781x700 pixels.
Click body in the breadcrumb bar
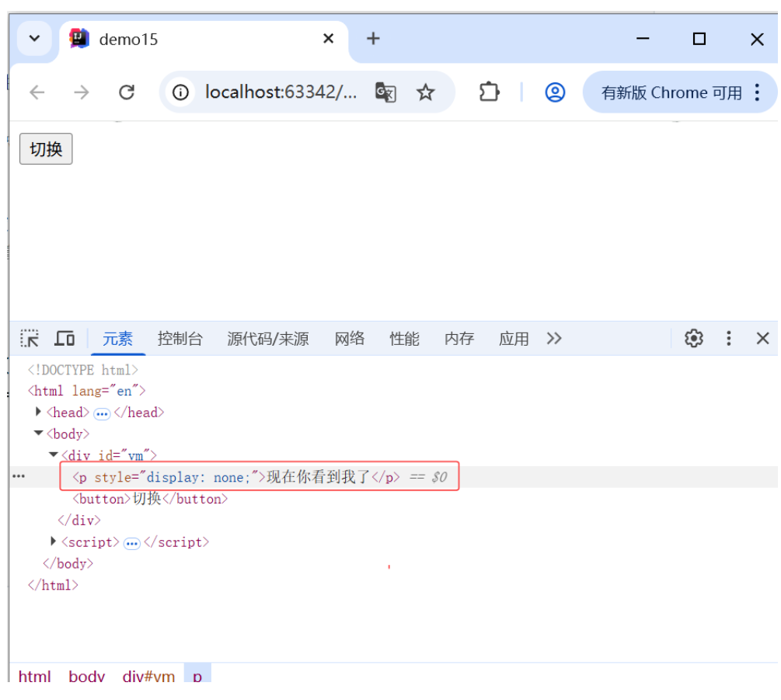pyautogui.click(x=87, y=676)
